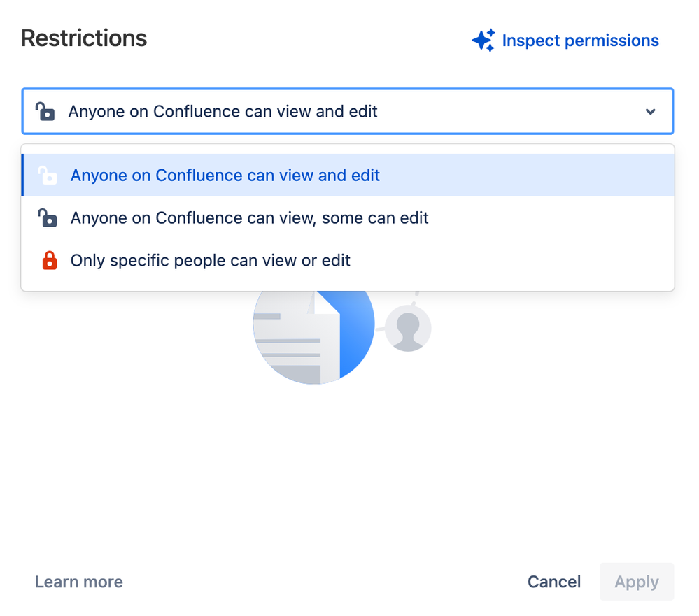Click the selected restriction text in the combo box
Screen dimensions: 699x616
coord(223,111)
